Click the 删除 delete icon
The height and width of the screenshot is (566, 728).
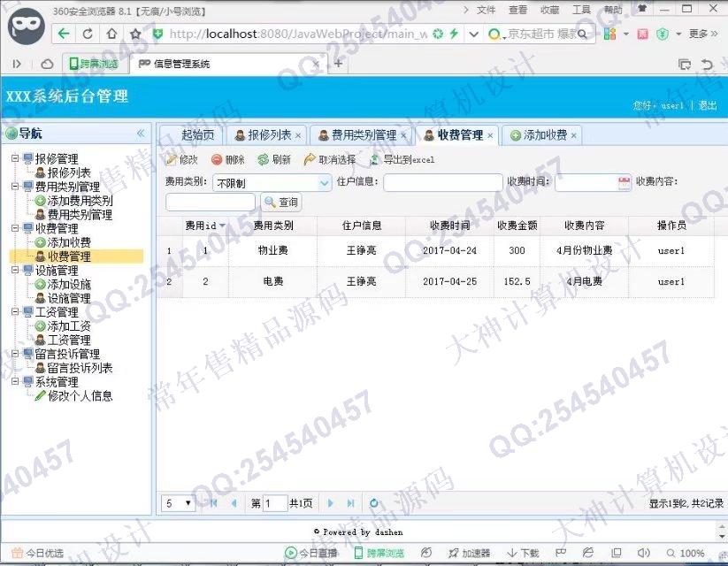(217, 160)
